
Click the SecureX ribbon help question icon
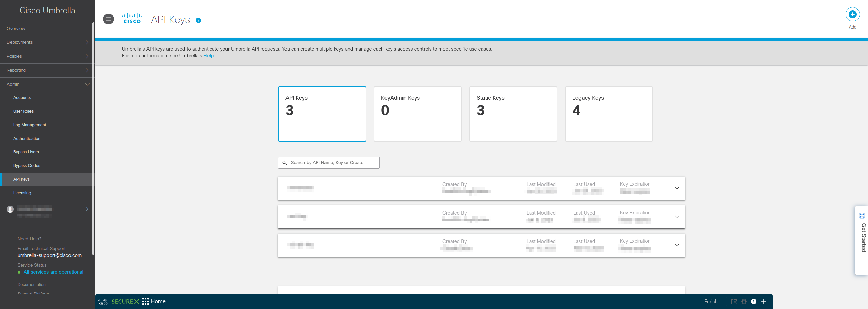coord(754,302)
